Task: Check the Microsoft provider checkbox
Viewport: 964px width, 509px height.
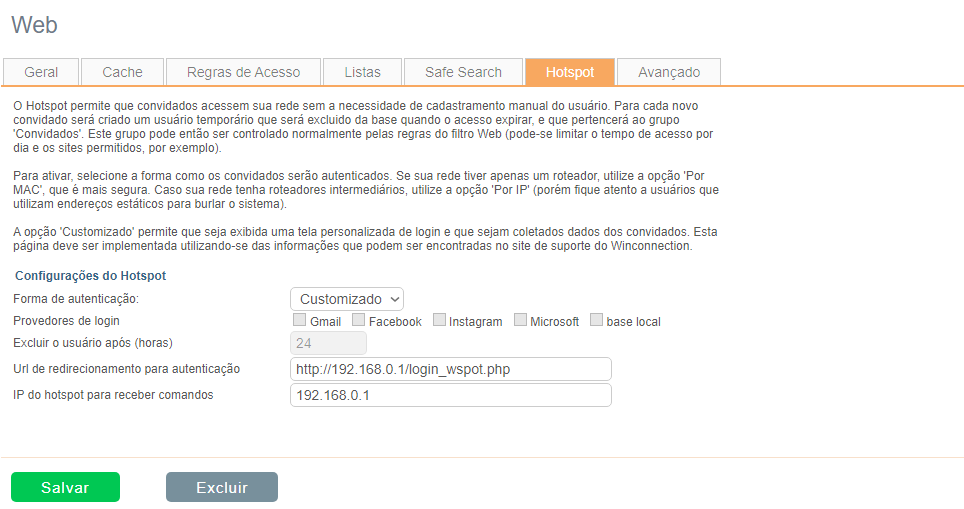Action: 520,320
